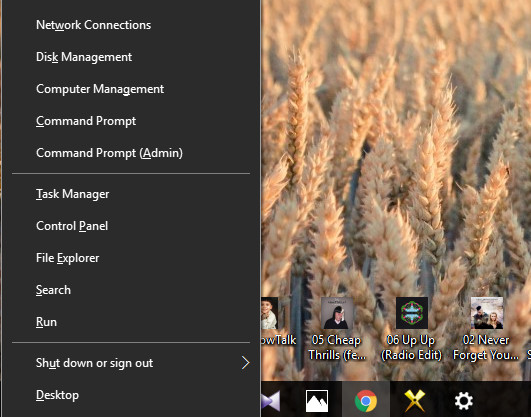
Task: Launch the yellow X taskbar application
Action: [x=415, y=400]
